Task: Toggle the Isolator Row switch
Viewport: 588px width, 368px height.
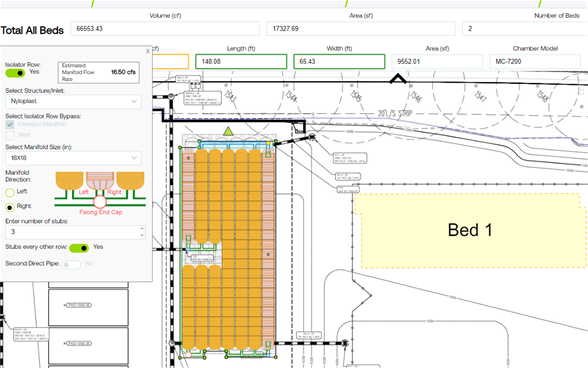Action: [15, 73]
